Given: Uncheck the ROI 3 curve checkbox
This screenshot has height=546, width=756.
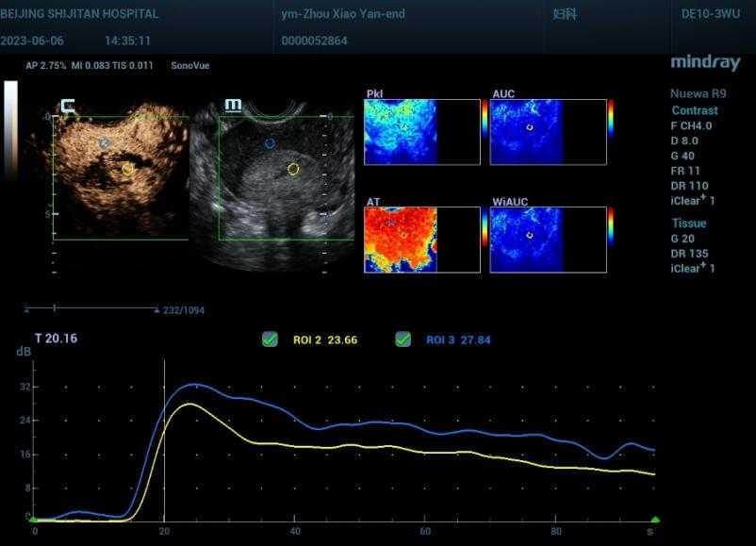Looking at the screenshot, I should 403,339.
